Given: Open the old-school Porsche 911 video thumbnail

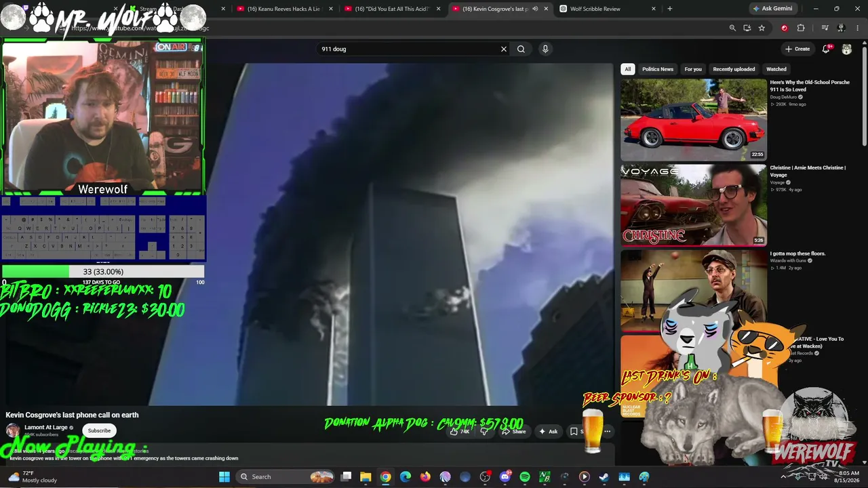Looking at the screenshot, I should [x=694, y=119].
